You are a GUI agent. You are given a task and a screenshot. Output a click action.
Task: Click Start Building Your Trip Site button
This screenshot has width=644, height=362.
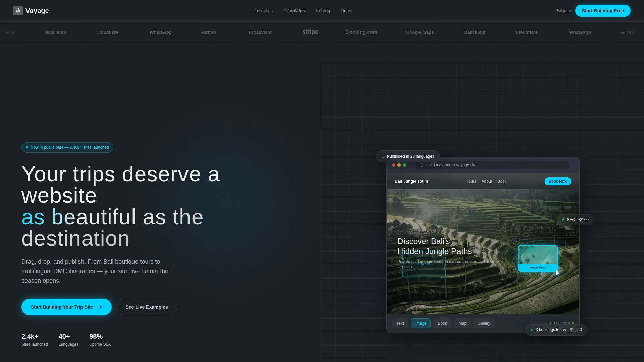66,307
